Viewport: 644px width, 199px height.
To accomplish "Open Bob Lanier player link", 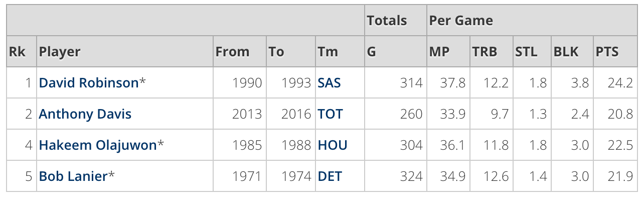I will (x=73, y=176).
